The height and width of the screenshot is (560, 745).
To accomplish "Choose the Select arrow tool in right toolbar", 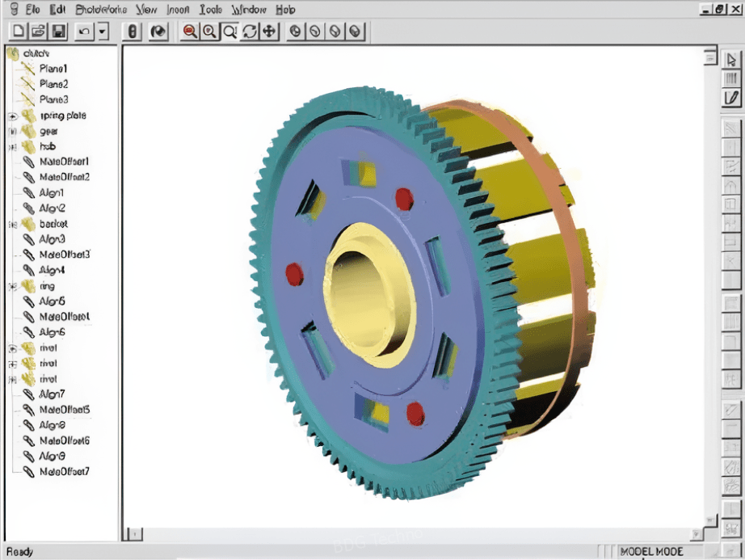I will (731, 60).
